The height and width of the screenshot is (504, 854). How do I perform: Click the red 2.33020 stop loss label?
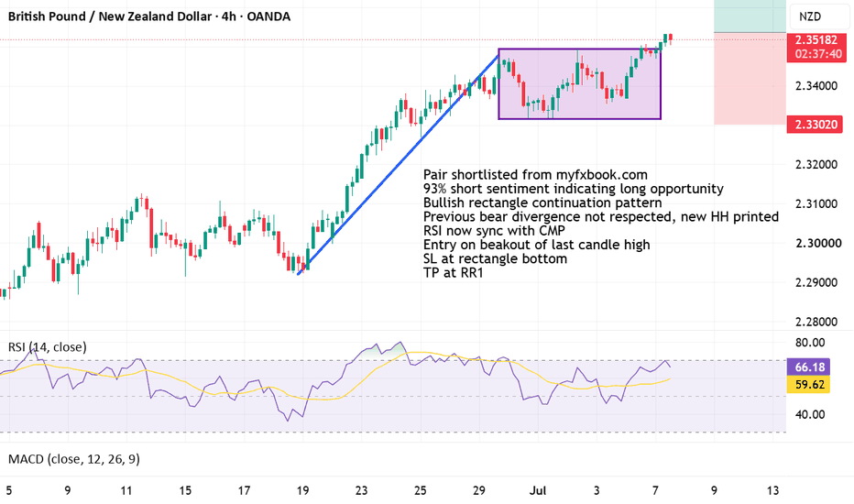click(x=815, y=125)
